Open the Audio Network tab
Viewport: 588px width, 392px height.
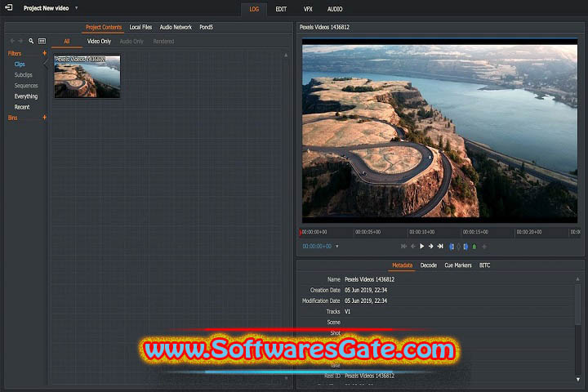(176, 27)
